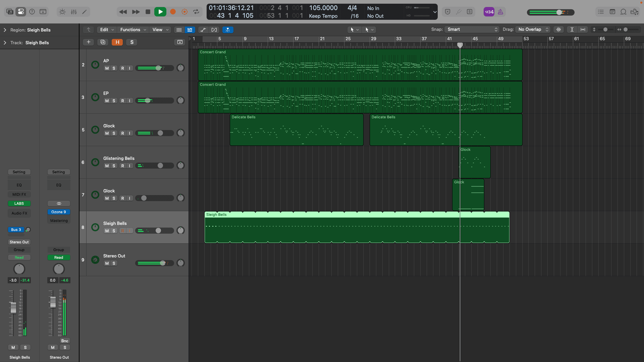Toggle the Catch Playhead blue icon
This screenshot has height=362, width=644.
[228, 30]
